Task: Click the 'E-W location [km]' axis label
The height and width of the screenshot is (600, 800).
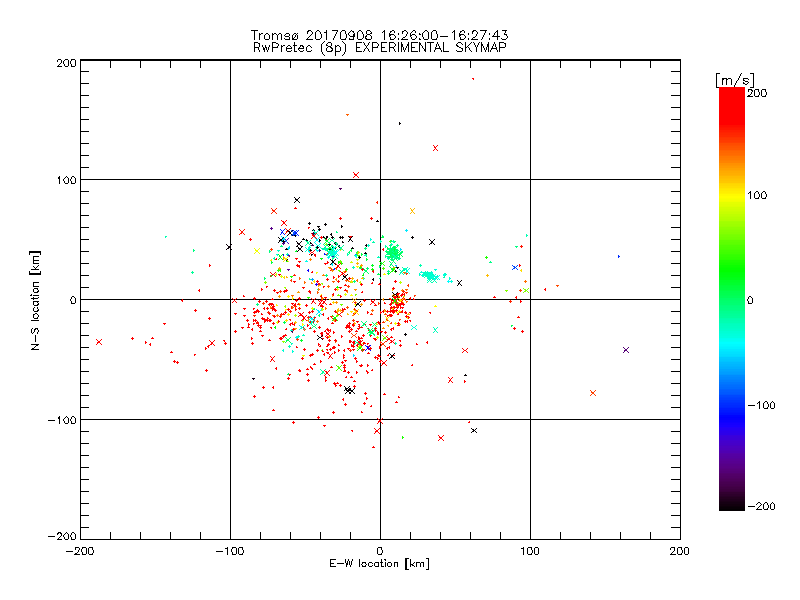Action: click(379, 564)
